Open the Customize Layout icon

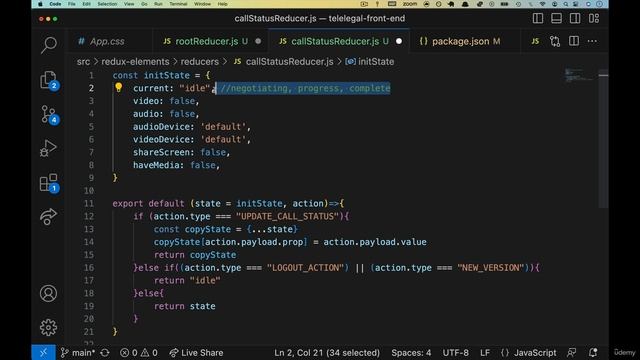point(594,18)
